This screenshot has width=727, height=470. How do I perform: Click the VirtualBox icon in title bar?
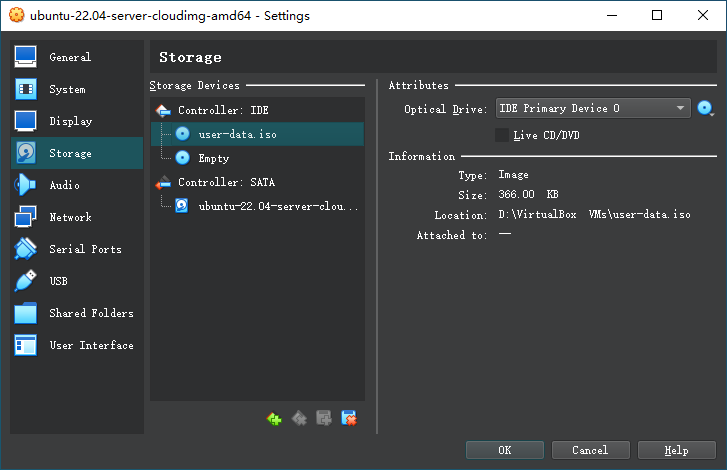[x=17, y=15]
